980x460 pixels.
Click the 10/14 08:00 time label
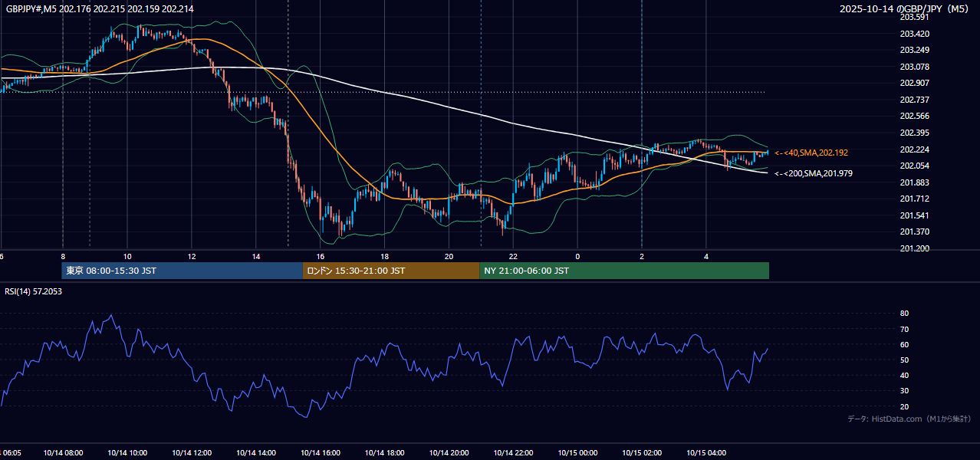click(63, 452)
